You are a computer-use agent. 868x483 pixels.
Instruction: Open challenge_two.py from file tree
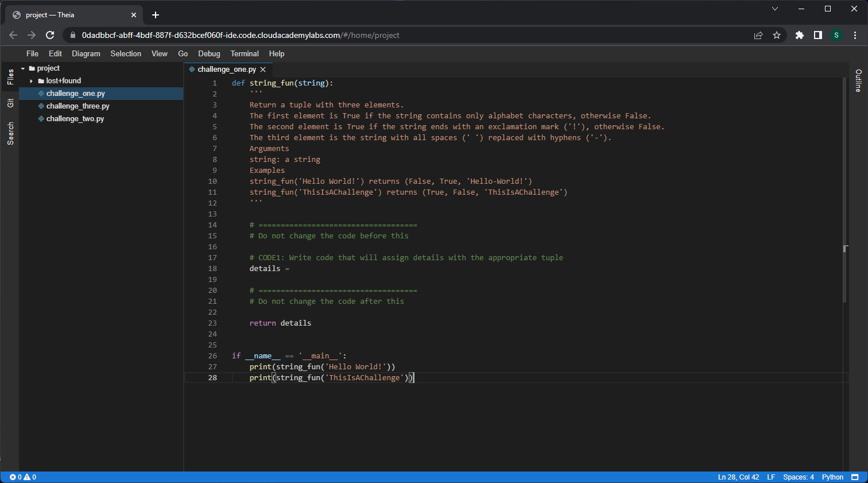coord(101,119)
